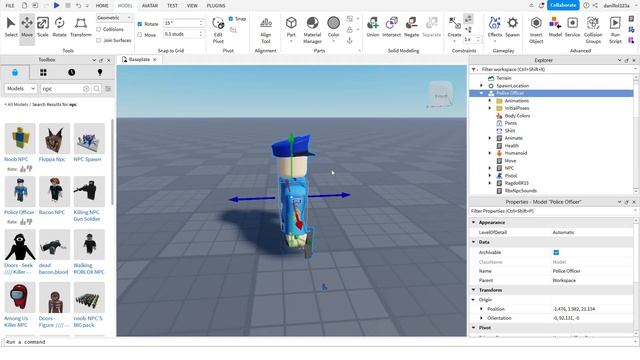This screenshot has width=640, height=360.
Task: Open the Service insertion tool
Action: 572,27
